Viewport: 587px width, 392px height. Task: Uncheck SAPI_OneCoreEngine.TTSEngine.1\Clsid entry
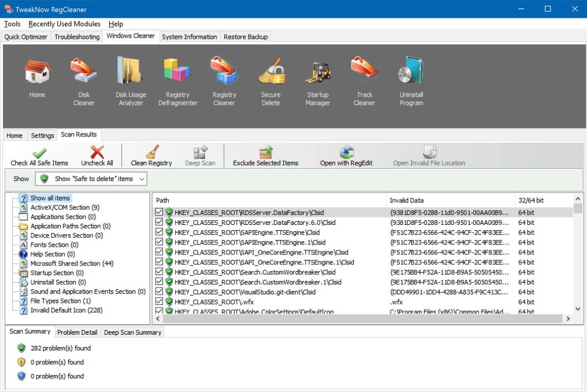pos(159,262)
